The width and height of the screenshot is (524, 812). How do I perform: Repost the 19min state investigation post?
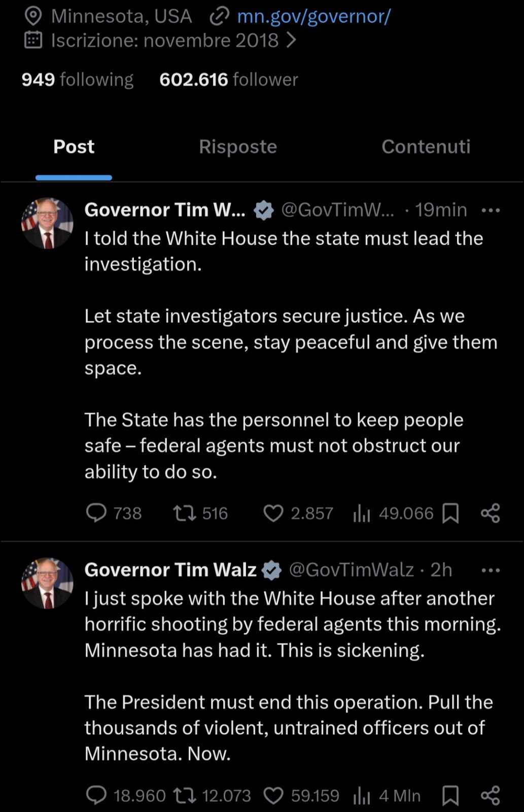[185, 513]
